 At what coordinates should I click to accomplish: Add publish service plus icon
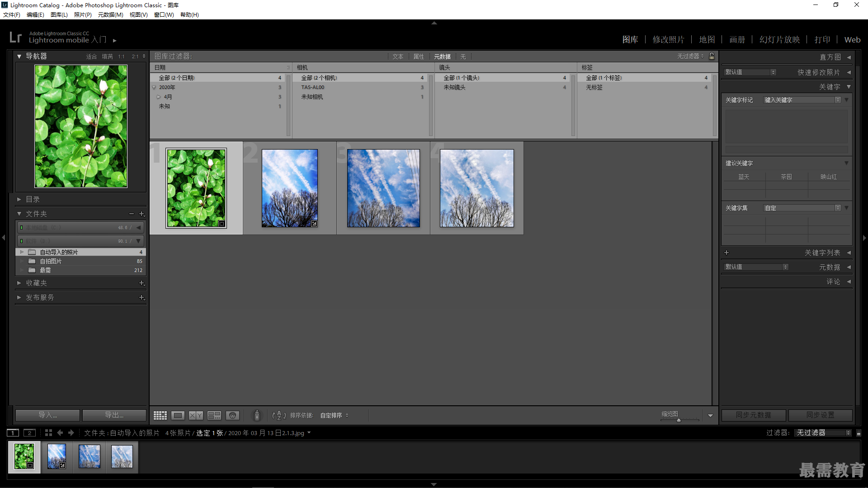tap(142, 297)
